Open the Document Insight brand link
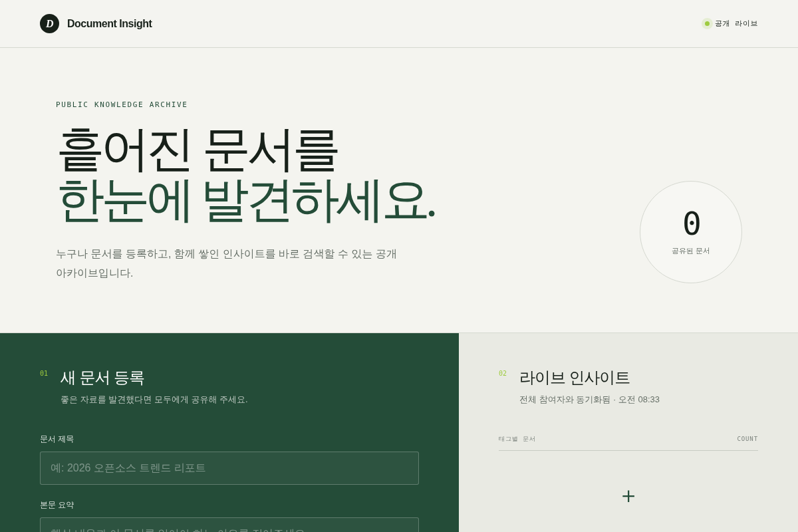The width and height of the screenshot is (798, 532). pos(96,24)
